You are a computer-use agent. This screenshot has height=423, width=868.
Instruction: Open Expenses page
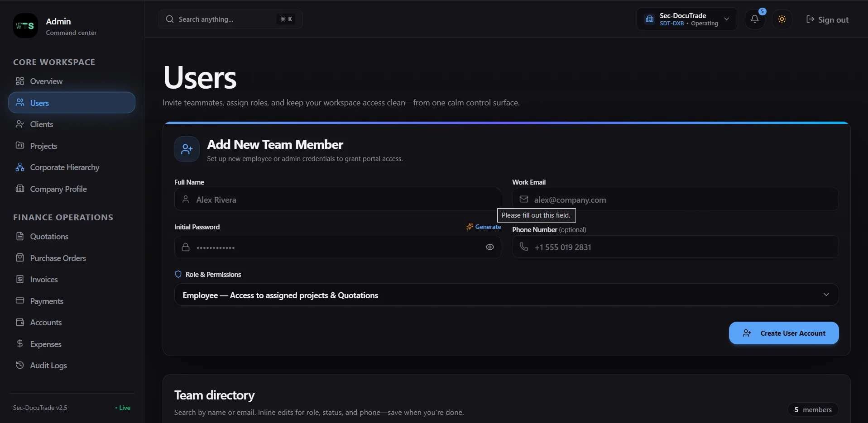tap(72, 344)
